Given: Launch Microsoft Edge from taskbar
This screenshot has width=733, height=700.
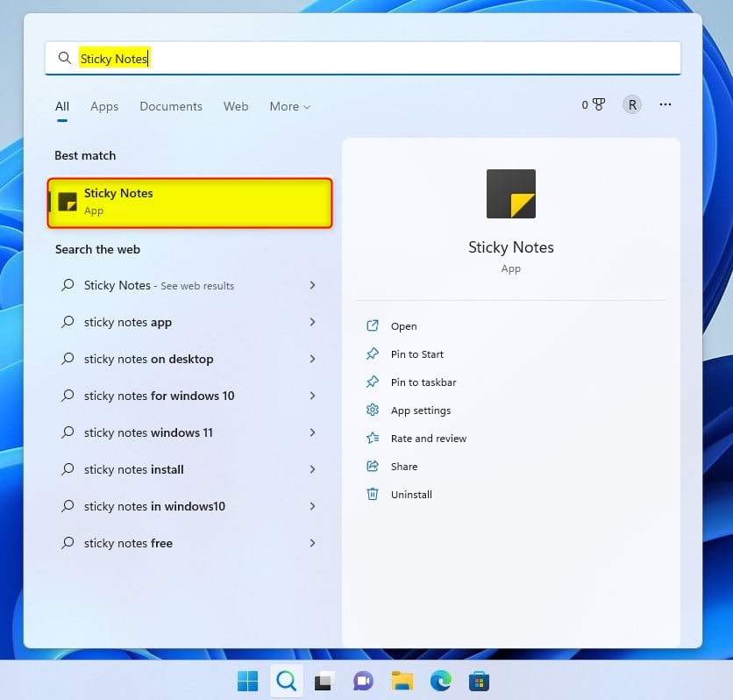Looking at the screenshot, I should point(441,681).
